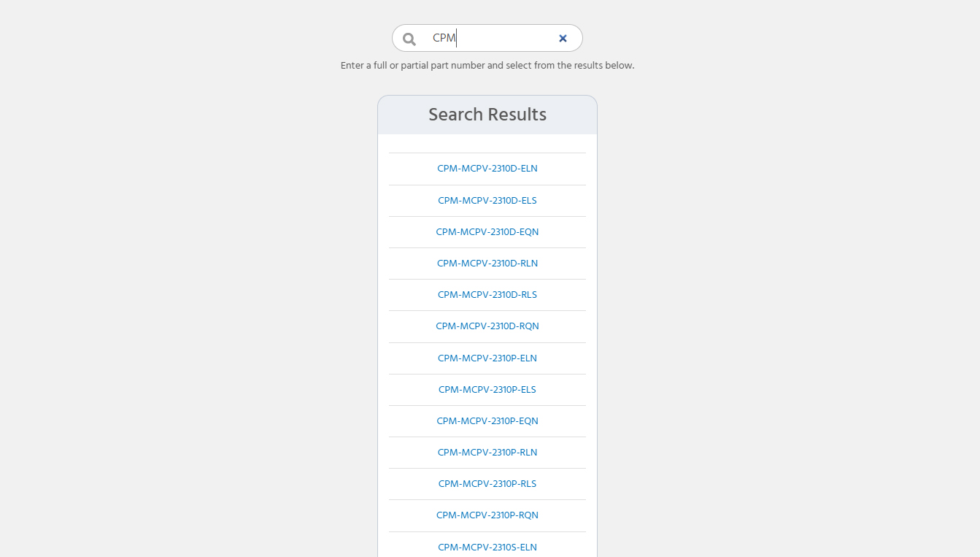Select CPM-MCPV-2310S-ELN at the list bottom

487,547
